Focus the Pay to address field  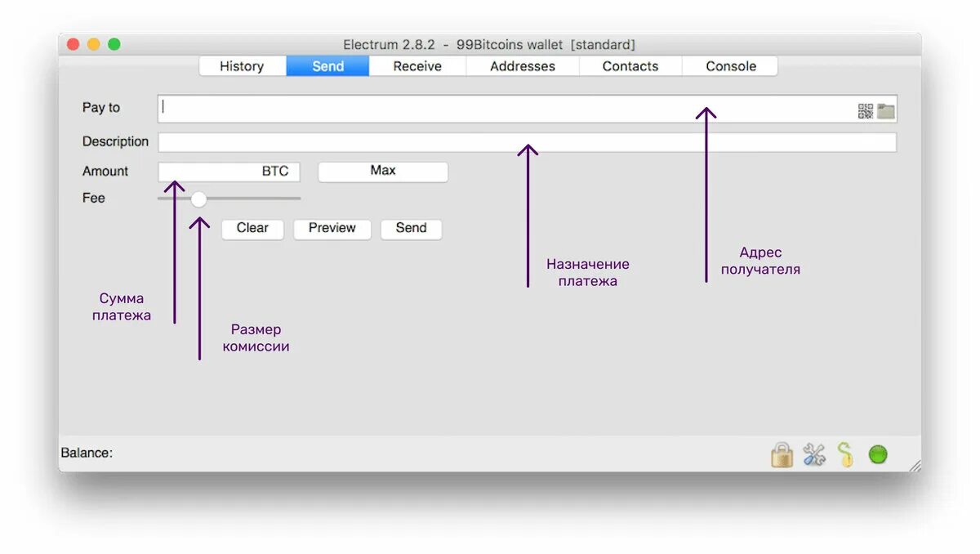click(x=528, y=109)
